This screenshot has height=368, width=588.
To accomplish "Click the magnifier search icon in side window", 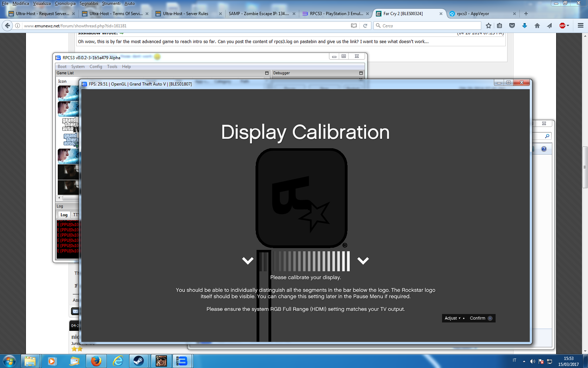I will [547, 136].
